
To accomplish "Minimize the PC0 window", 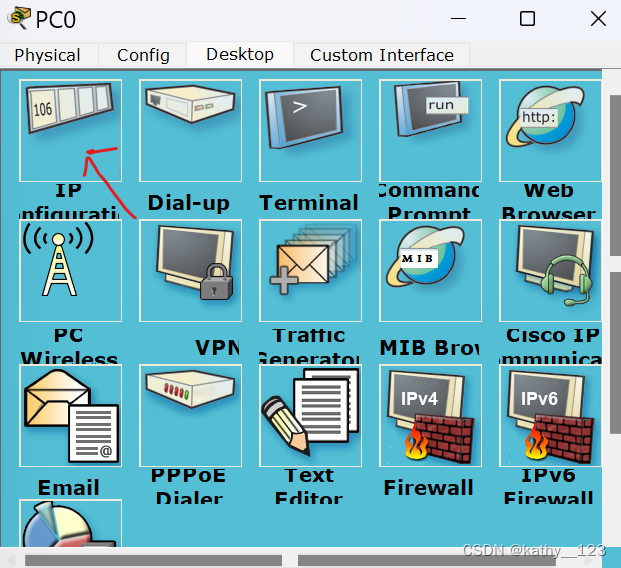I will click(x=459, y=19).
